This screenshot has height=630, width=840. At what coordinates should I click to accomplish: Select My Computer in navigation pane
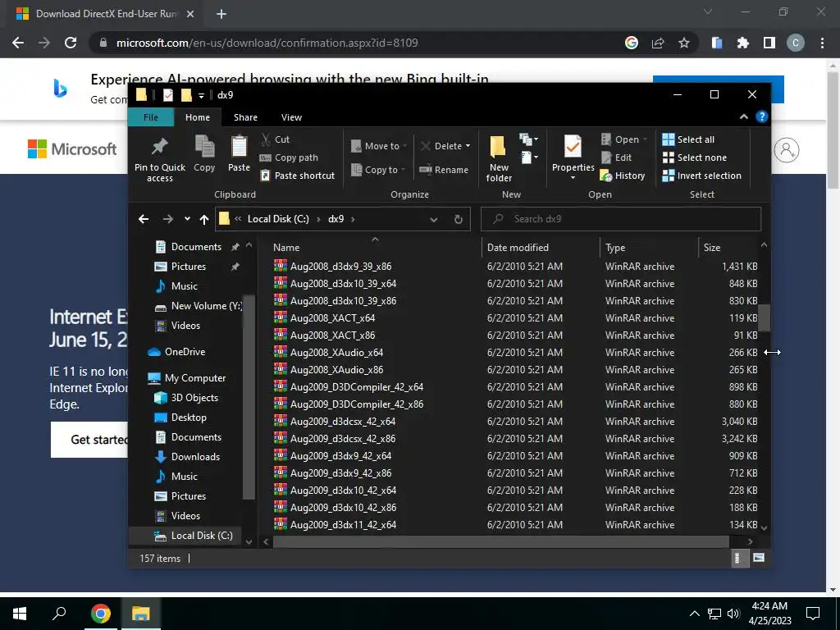(186, 378)
